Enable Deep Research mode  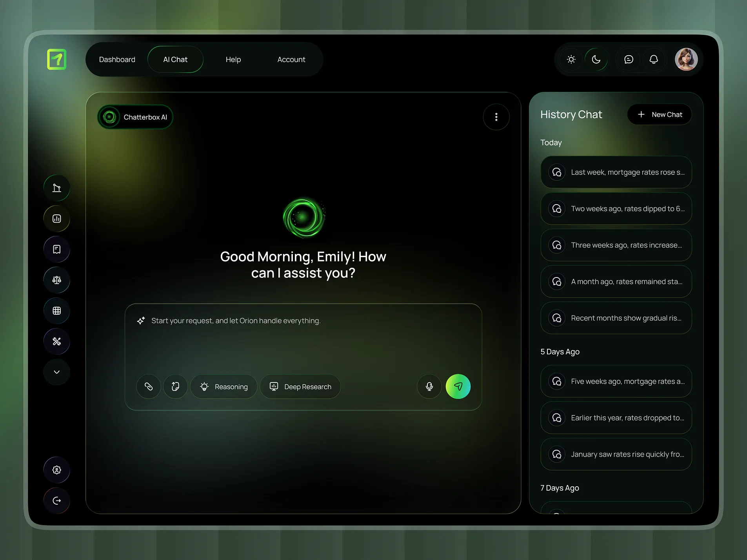(x=300, y=386)
